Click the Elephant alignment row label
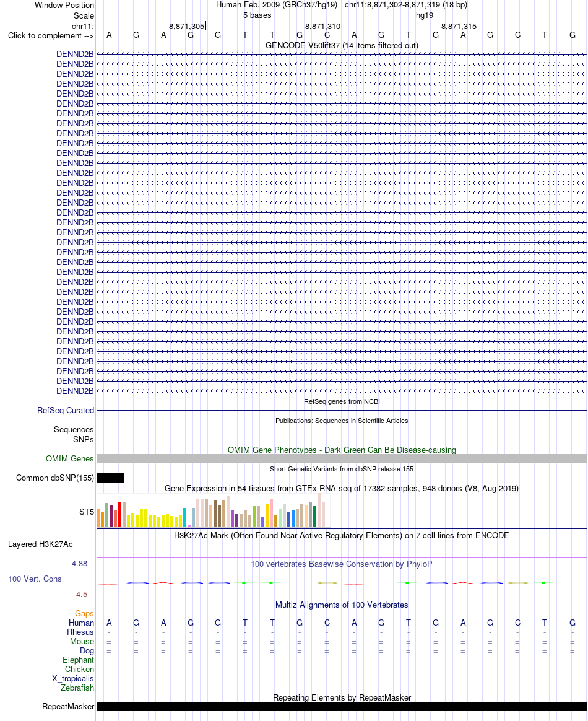The height and width of the screenshot is (721, 588). coord(78,660)
